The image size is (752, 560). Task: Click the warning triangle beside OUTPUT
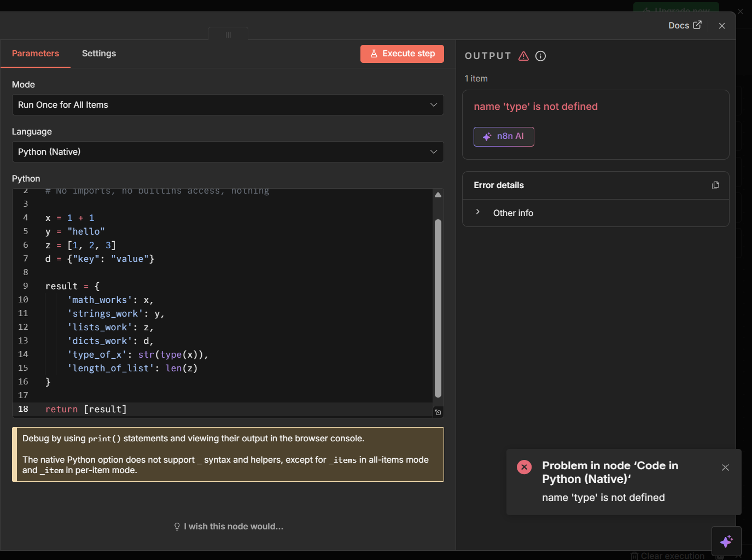click(x=523, y=56)
